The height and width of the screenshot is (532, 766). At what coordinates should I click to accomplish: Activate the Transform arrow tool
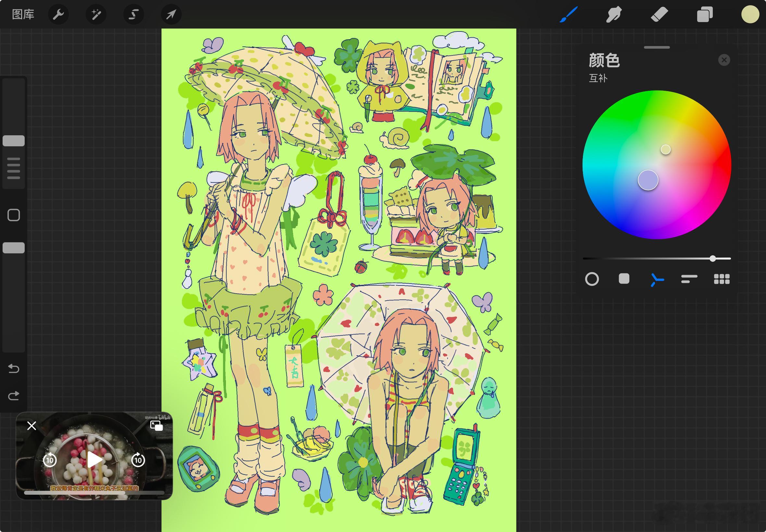coord(171,14)
